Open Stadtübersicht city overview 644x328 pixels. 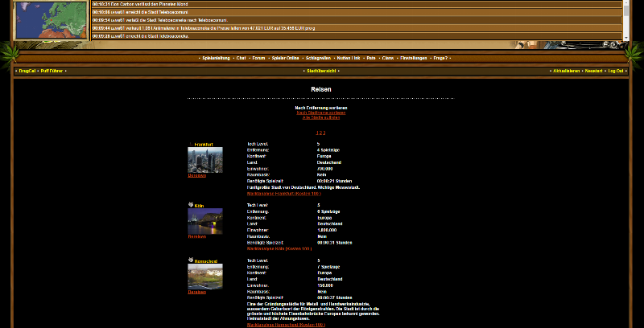tap(321, 71)
